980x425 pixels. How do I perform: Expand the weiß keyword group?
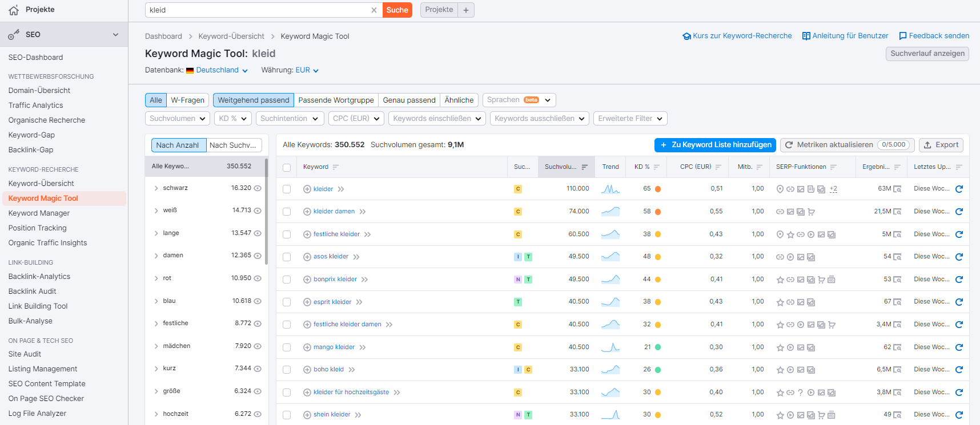156,211
